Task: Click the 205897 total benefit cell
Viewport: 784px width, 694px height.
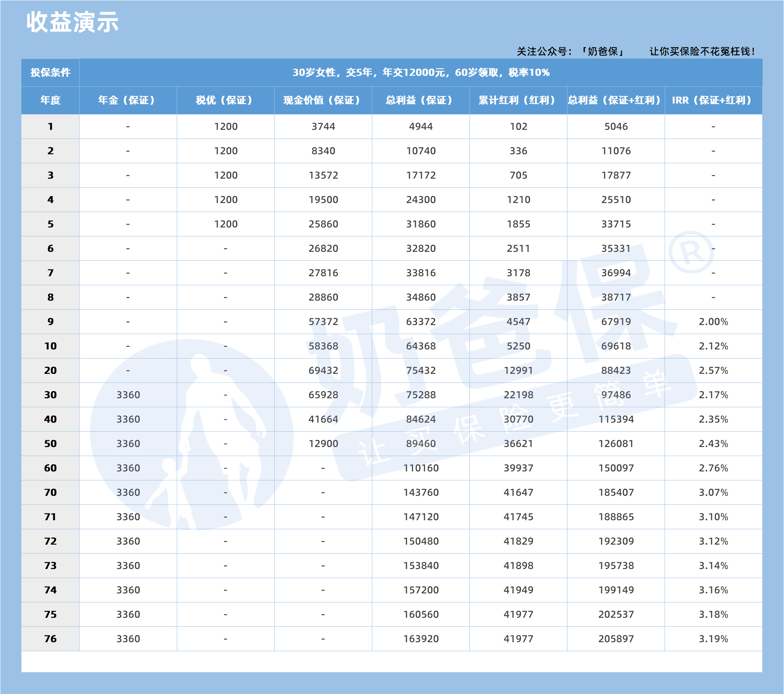Action: [x=616, y=639]
